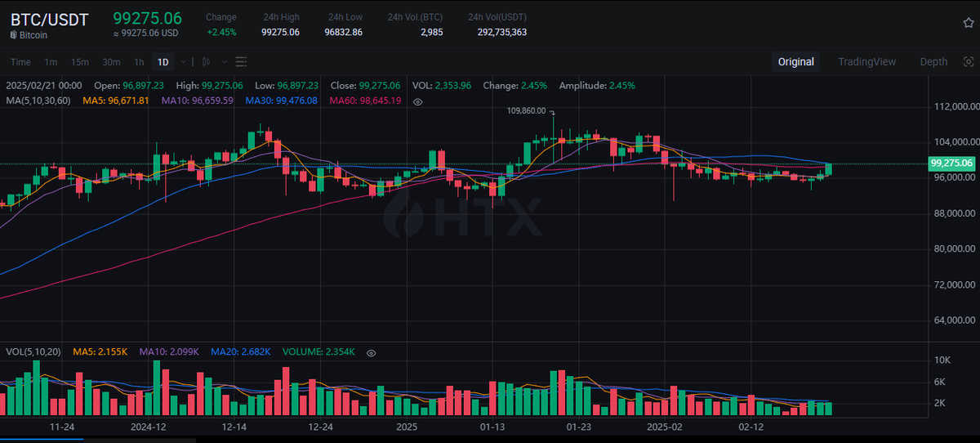
Task: Click the volume MA20: 2.682K value
Action: pos(241,351)
